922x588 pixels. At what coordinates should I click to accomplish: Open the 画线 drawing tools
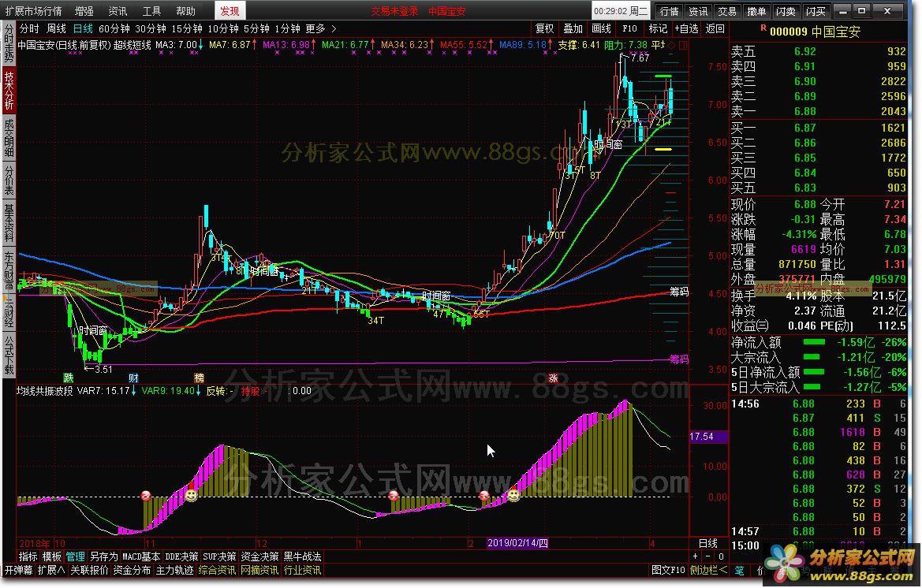(601, 29)
